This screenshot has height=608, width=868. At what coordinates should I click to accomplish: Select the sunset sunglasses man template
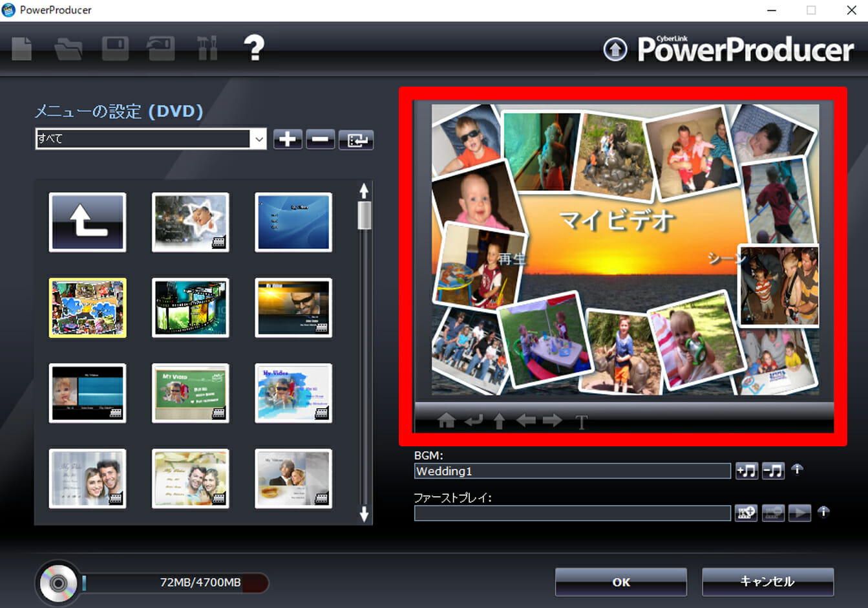(293, 307)
